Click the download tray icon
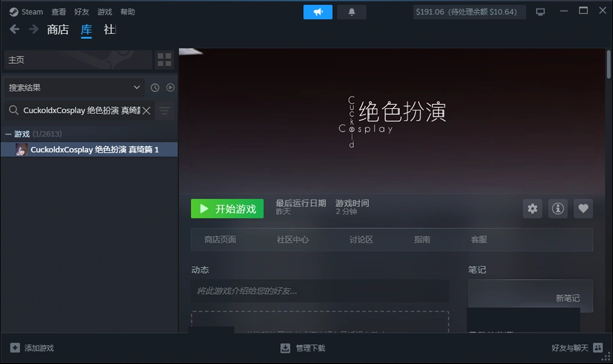Viewport: 613px width, 364px height. tap(285, 348)
